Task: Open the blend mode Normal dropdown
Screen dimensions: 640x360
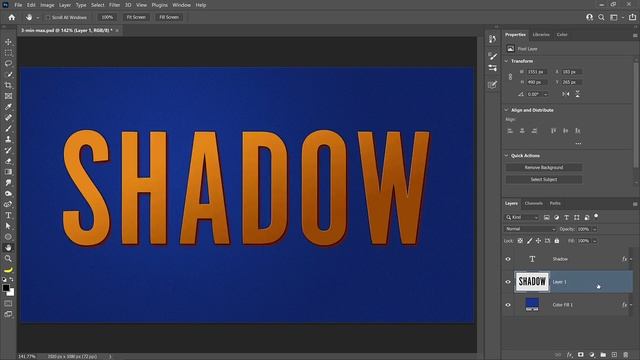Action: click(x=530, y=229)
